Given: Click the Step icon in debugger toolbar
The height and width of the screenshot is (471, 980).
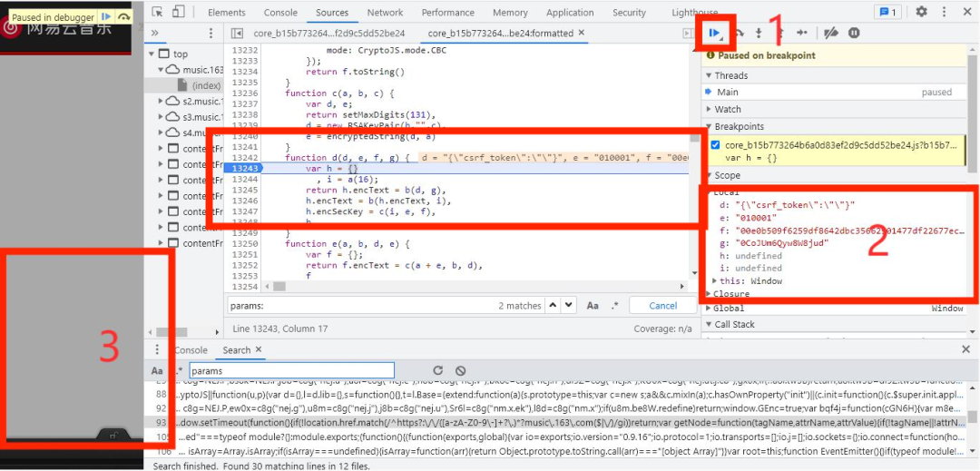Looking at the screenshot, I should [x=801, y=33].
